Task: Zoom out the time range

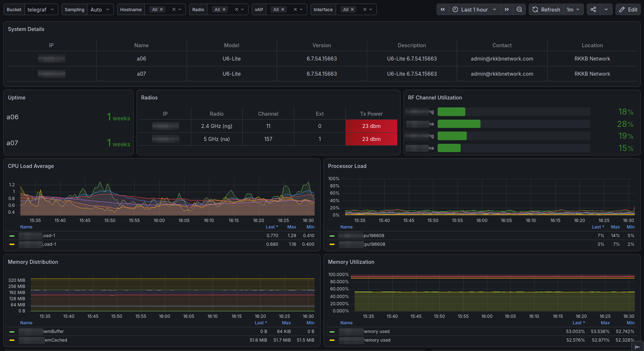Action: coord(519,10)
